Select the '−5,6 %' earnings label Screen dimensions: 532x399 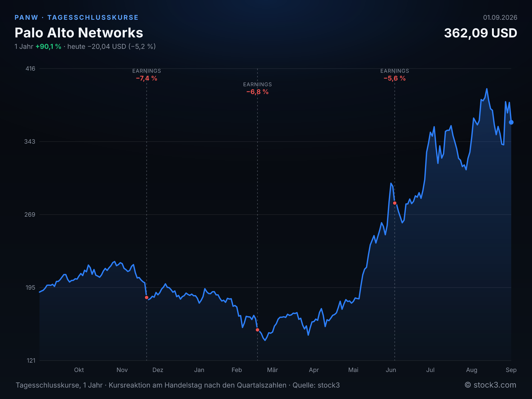point(395,78)
